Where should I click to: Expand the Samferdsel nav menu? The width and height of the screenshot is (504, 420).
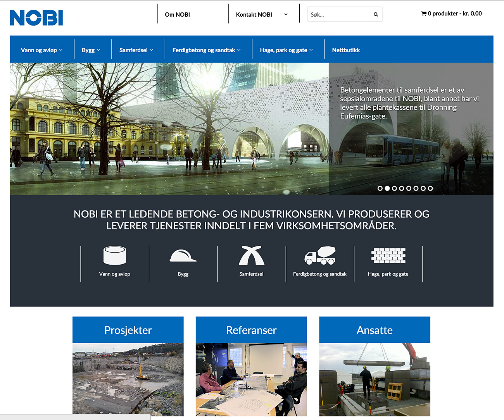pos(136,50)
